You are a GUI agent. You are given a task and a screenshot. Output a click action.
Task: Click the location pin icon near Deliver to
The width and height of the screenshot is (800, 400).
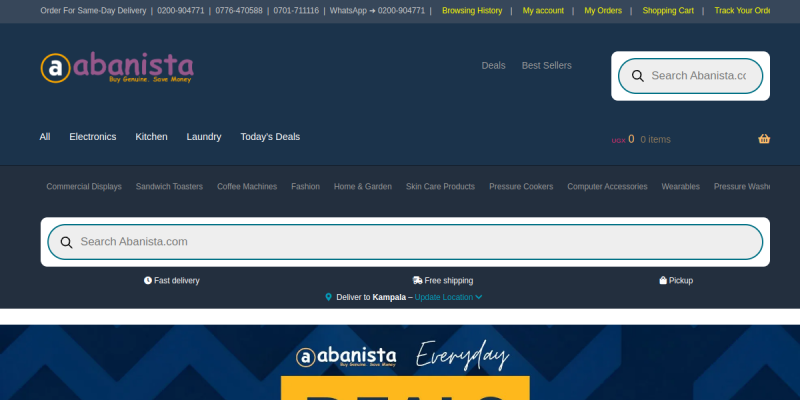[329, 297]
